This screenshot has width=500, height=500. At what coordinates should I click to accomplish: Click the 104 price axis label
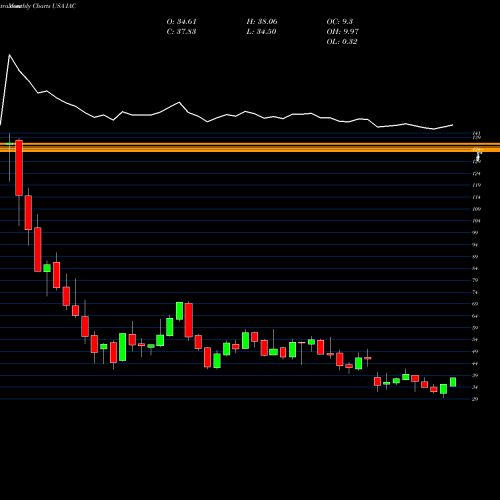pyautogui.click(x=476, y=221)
